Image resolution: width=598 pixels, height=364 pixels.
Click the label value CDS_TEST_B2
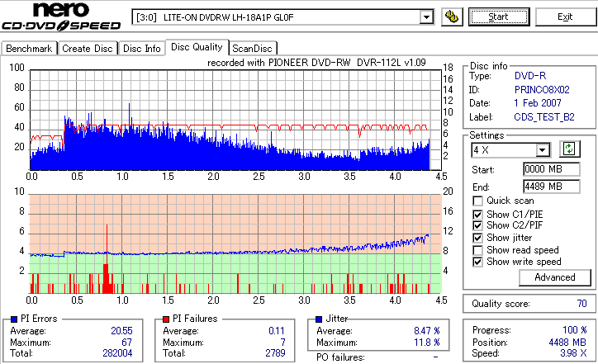(x=544, y=117)
